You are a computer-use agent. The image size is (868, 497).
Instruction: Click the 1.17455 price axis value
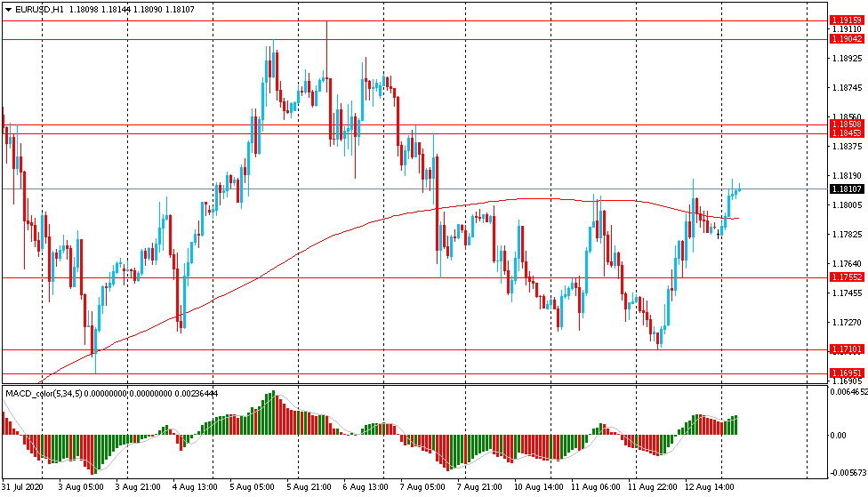click(847, 293)
